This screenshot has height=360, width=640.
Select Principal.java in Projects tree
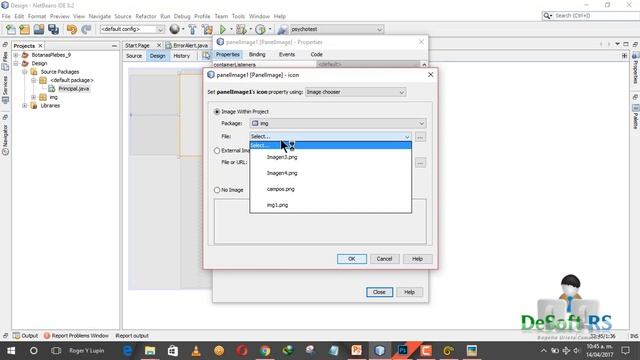(x=73, y=89)
